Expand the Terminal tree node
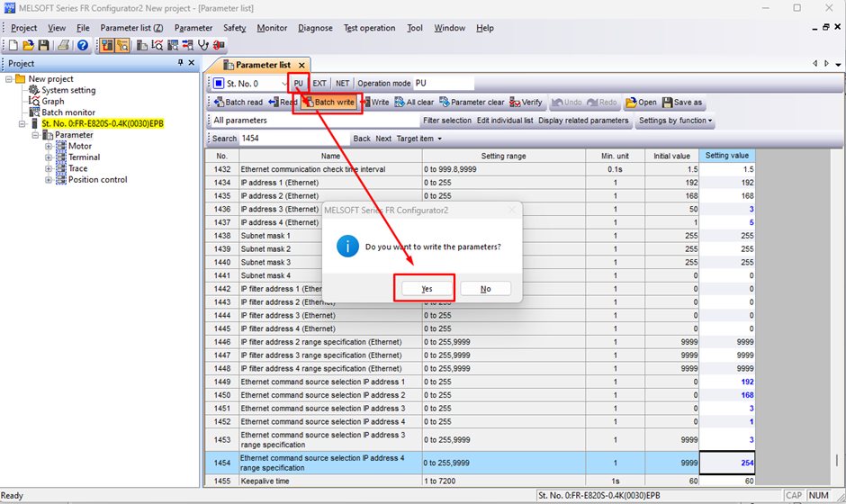Screen dimensions: 846x504 coord(49,157)
